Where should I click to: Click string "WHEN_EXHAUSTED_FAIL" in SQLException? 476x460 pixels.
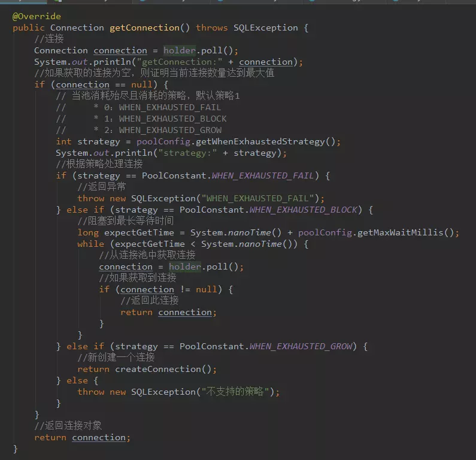(257, 198)
